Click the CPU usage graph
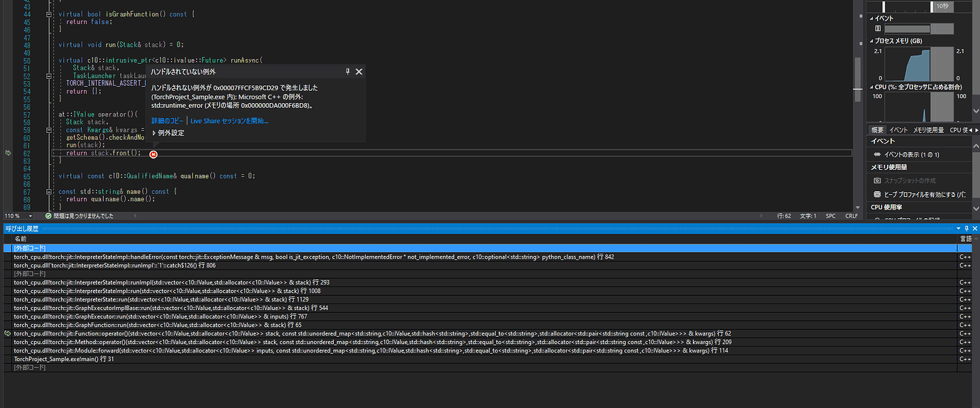The height and width of the screenshot is (408, 980). pos(919,107)
